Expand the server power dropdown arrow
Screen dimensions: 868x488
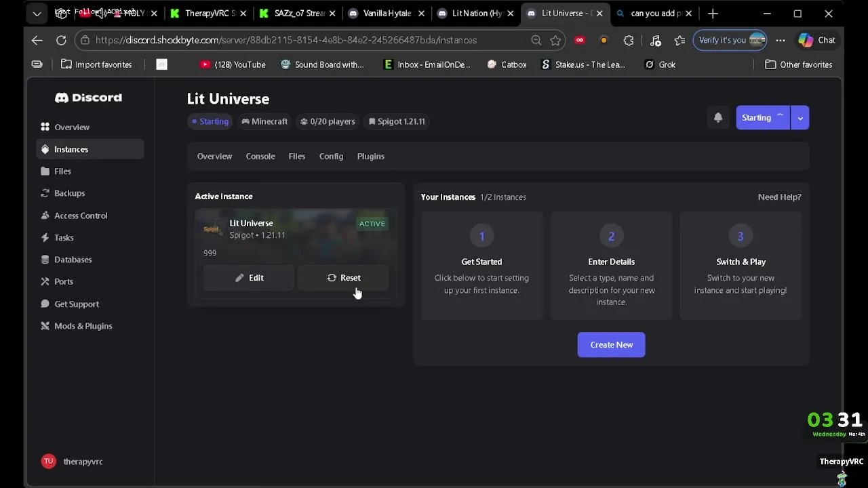pos(800,118)
